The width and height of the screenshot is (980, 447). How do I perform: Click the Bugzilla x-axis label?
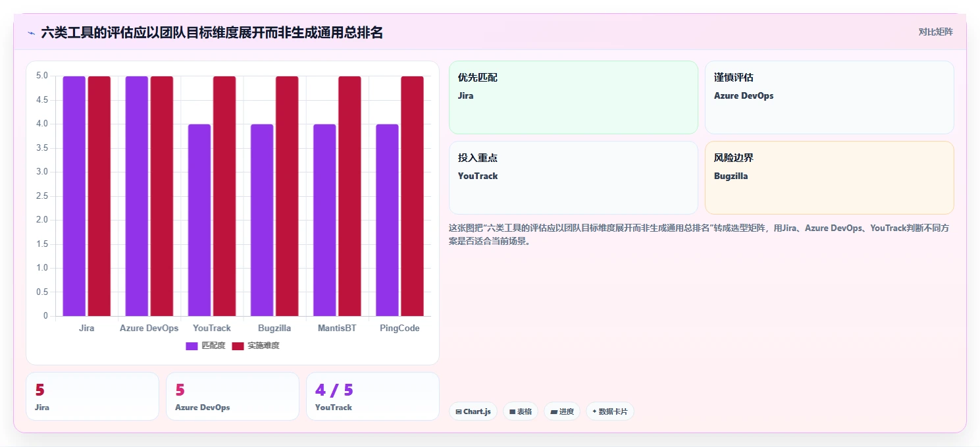(274, 328)
